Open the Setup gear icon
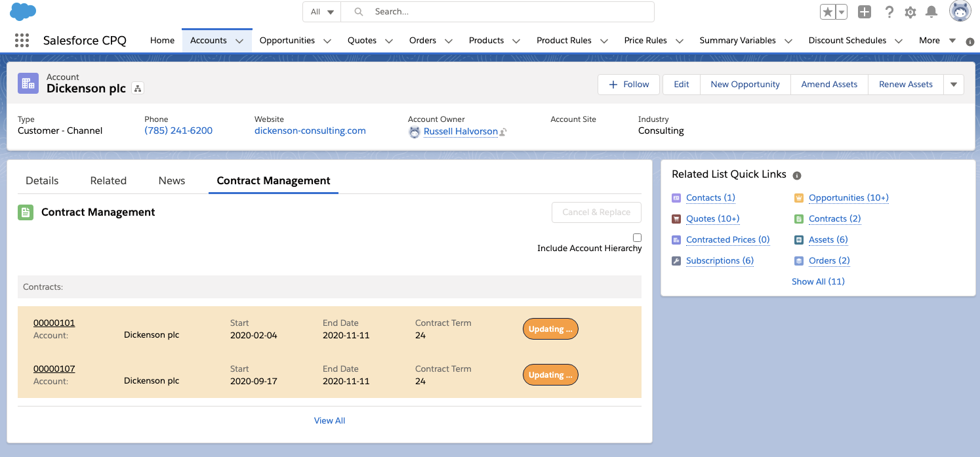Viewport: 980px width, 457px height. [x=910, y=12]
